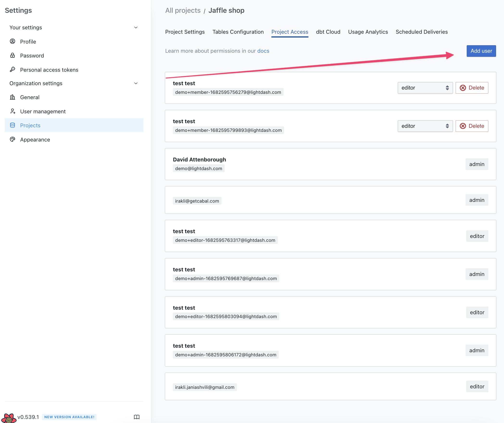Image resolution: width=504 pixels, height=423 pixels.
Task: Collapse the Organization settings section
Action: pos(136,83)
